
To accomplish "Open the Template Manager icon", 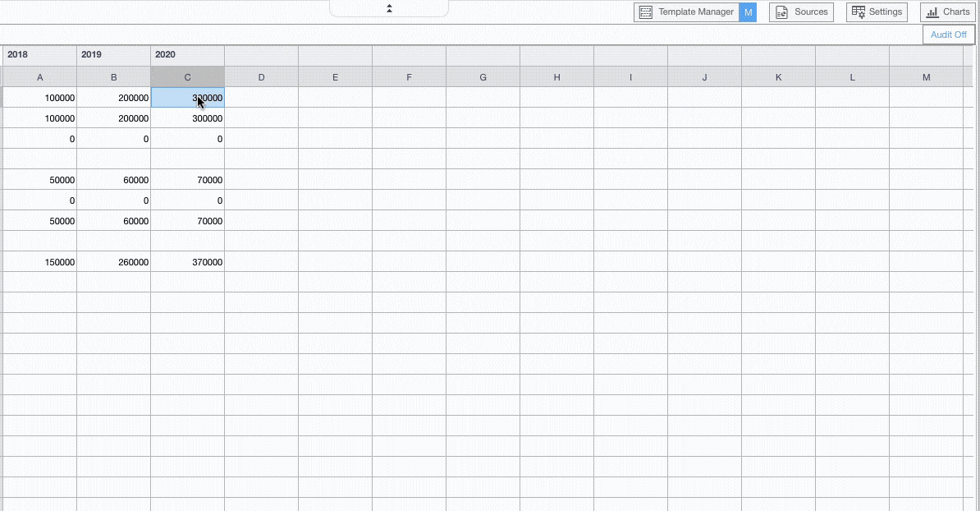I will (x=646, y=12).
